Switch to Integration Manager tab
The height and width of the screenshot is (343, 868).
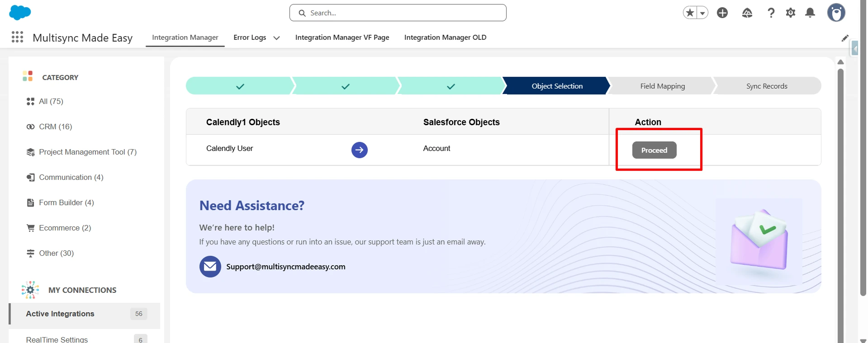click(185, 38)
